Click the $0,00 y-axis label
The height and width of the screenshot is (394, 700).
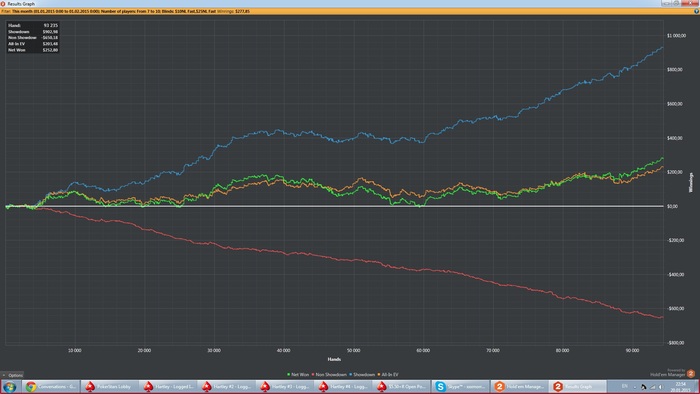click(x=672, y=206)
